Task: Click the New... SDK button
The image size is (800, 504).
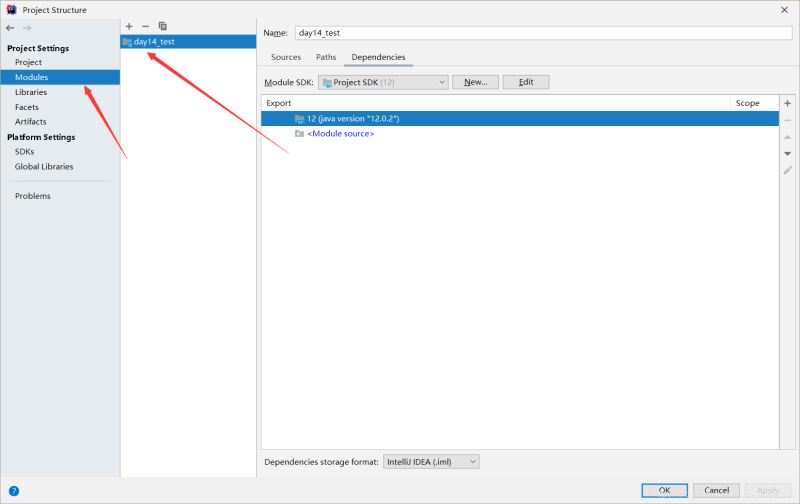Action: (x=475, y=82)
